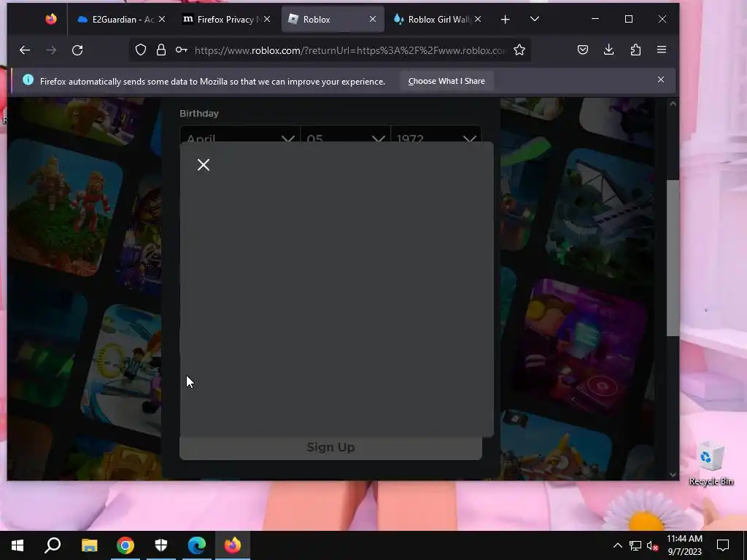Open the Windows Start menu
The image size is (747, 560).
[18, 545]
